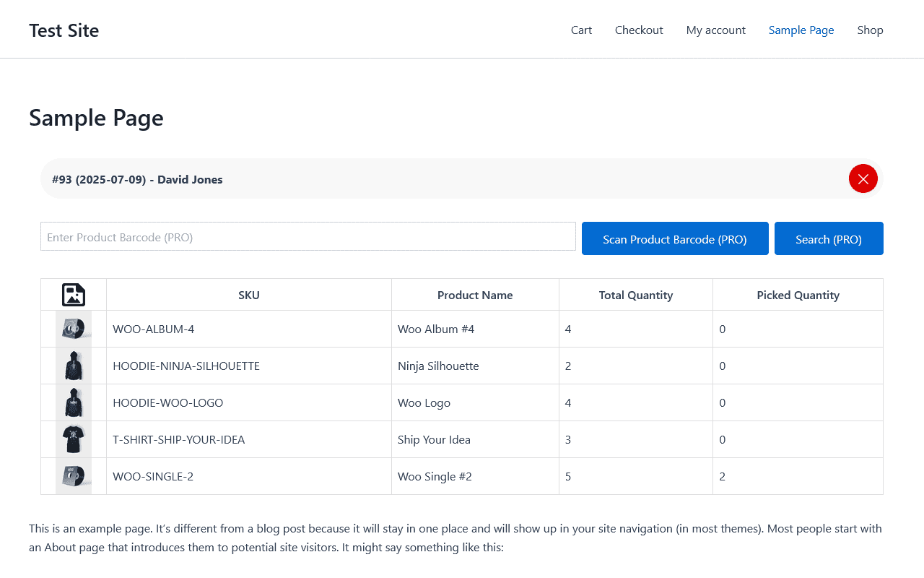This screenshot has width=924, height=578.
Task: Select the Woo Logo hoodie thumbnail
Action: tap(74, 402)
